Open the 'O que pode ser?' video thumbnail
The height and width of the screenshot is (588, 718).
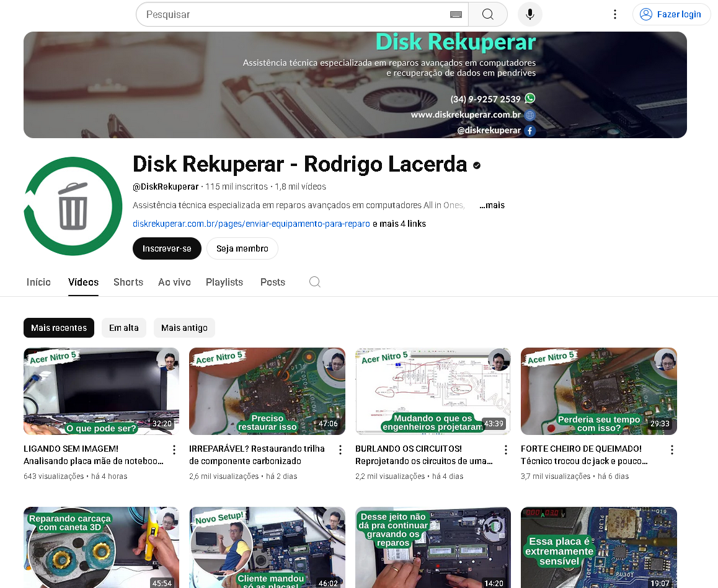click(x=101, y=391)
